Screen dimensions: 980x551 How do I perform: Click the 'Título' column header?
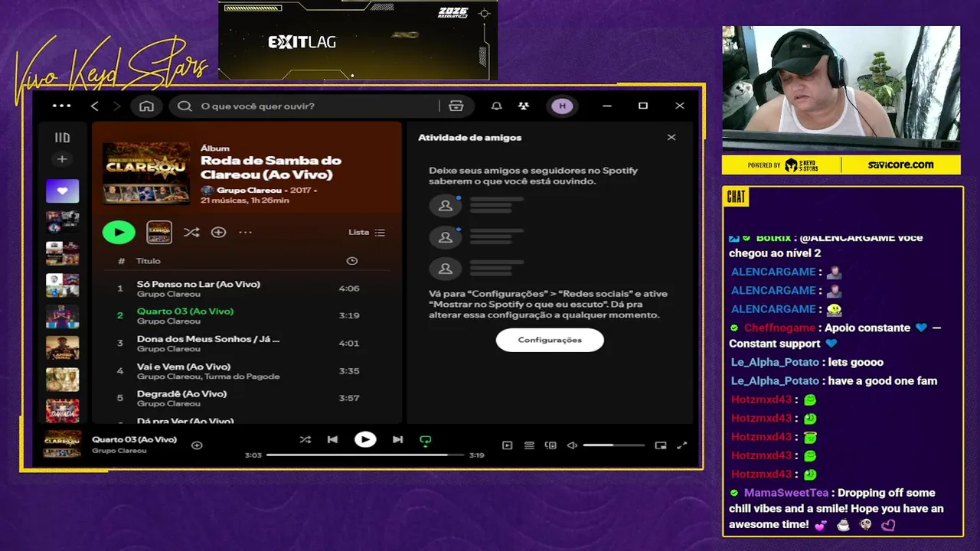(149, 261)
